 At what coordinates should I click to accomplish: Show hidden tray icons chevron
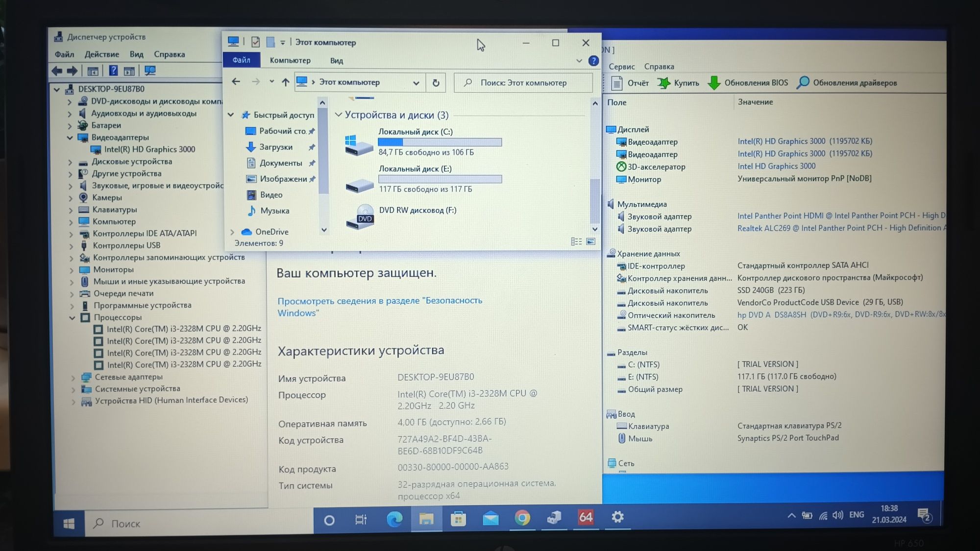(x=791, y=515)
